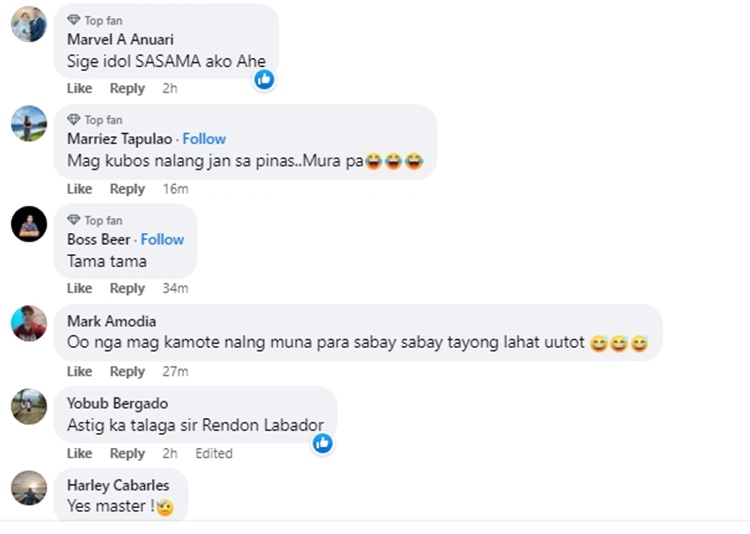Follow Boss Beer
Screen dimensions: 750x534
(162, 240)
